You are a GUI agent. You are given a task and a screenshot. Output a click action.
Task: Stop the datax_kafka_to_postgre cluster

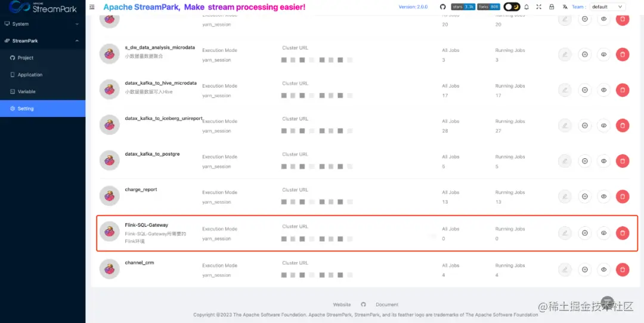584,161
